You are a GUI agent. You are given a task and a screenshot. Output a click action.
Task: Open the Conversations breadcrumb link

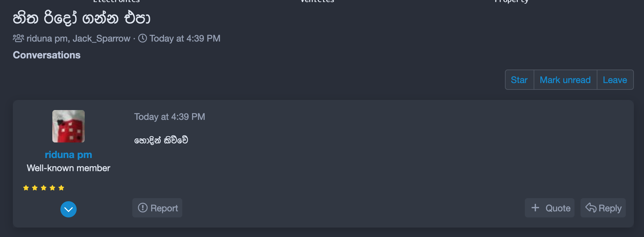[47, 55]
